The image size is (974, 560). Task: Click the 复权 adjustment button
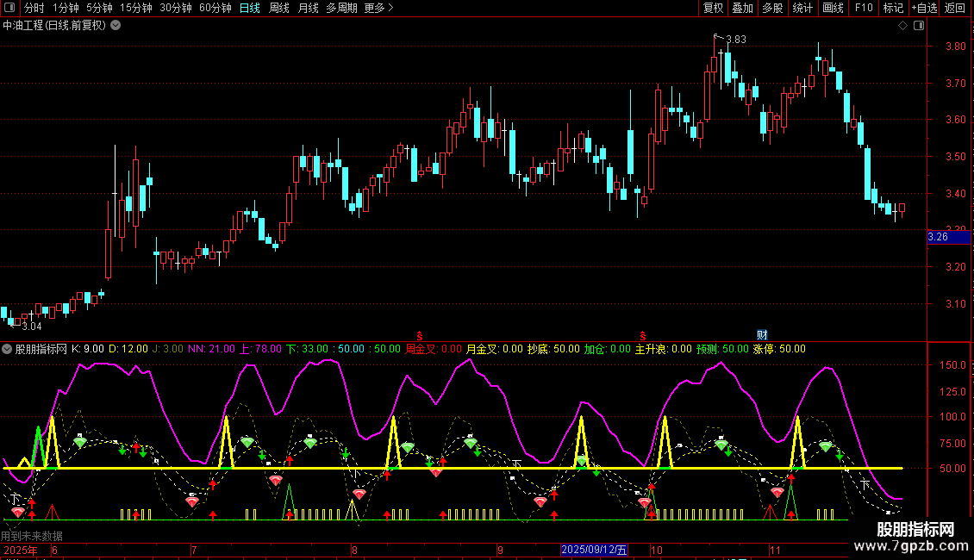[713, 9]
